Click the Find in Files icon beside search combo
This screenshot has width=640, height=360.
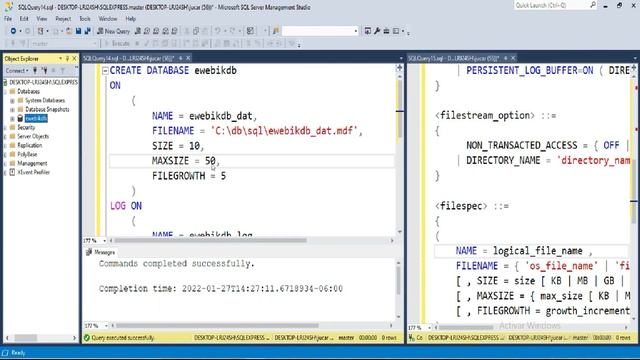coord(276,31)
